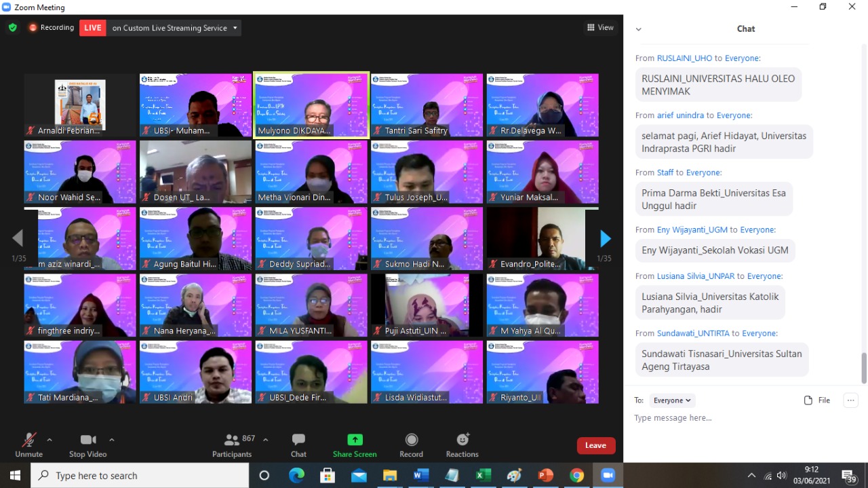868x488 pixels.
Task: Open Microsoft Edge from taskbar
Action: [296, 475]
